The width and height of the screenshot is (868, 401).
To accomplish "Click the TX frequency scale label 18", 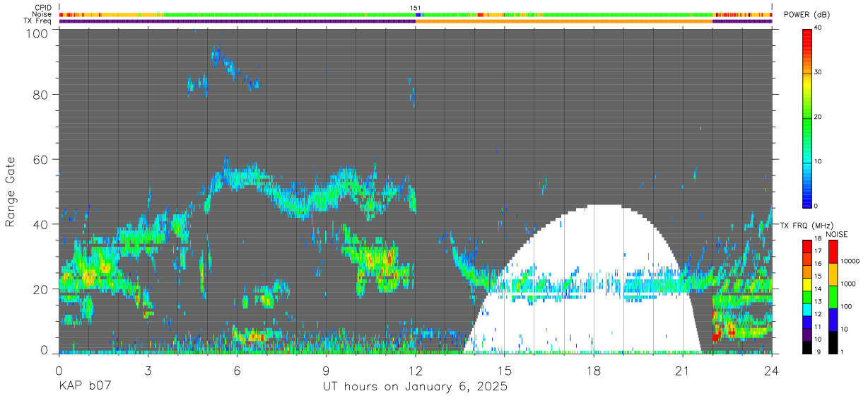I will (x=819, y=239).
